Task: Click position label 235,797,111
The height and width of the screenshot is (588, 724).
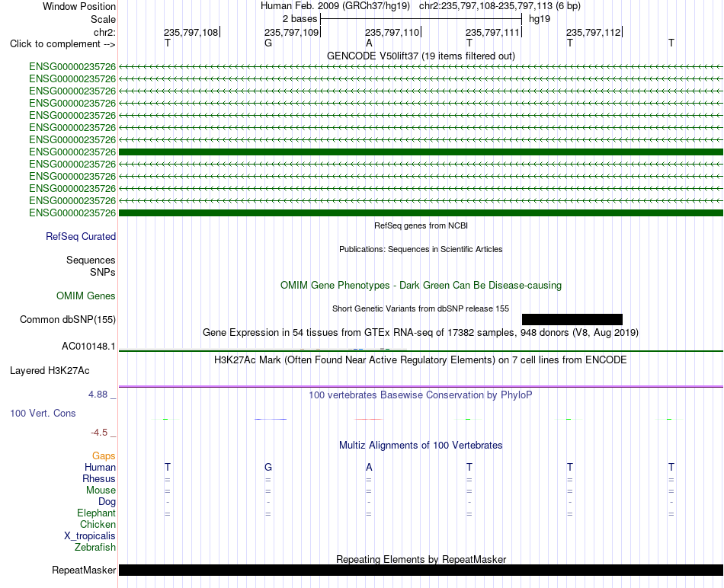Action: tap(492, 32)
